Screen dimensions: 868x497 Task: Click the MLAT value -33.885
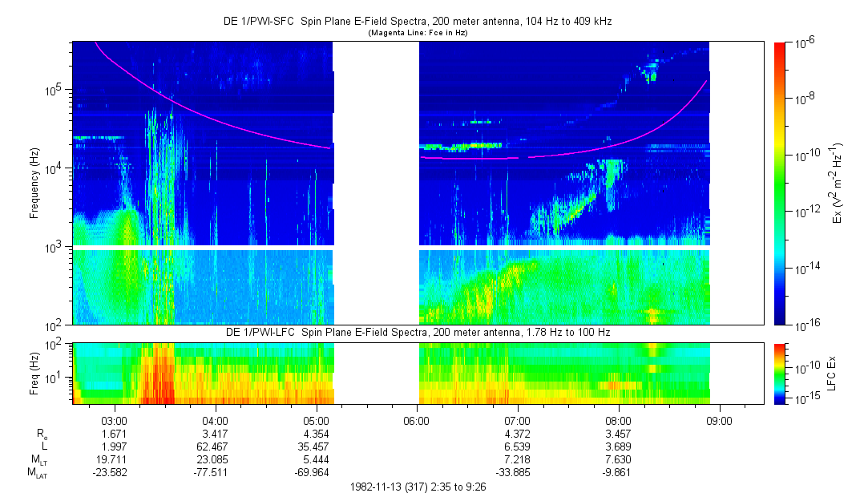[513, 473]
